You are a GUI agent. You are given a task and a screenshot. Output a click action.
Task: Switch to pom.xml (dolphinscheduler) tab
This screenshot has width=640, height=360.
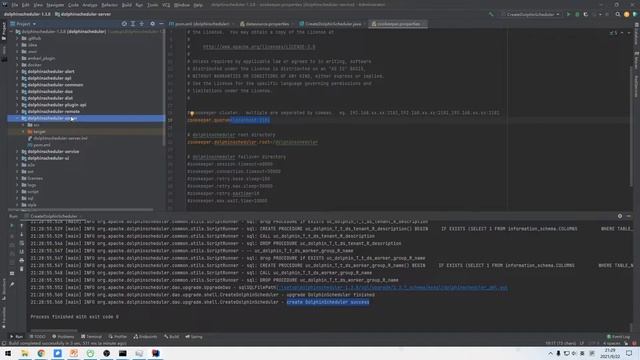coord(200,24)
